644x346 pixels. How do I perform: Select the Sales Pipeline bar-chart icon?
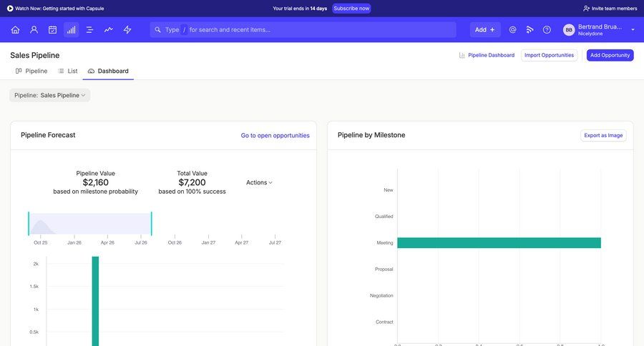tap(71, 30)
